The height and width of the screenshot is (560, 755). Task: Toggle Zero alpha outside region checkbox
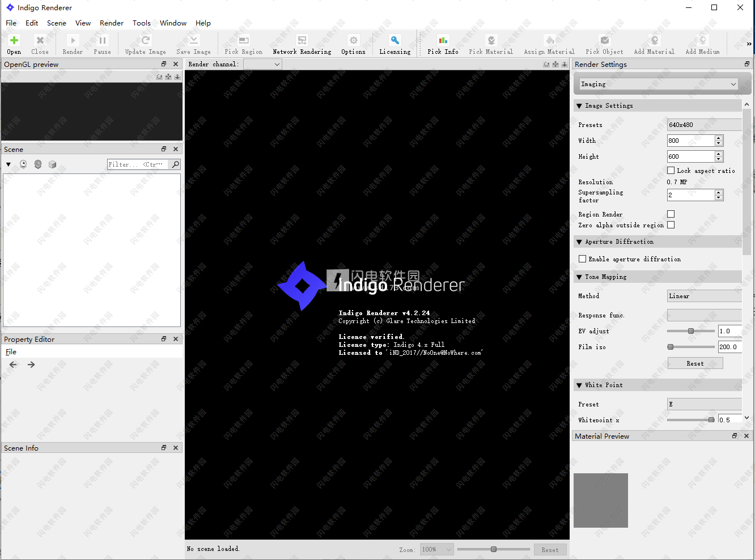[x=671, y=225]
